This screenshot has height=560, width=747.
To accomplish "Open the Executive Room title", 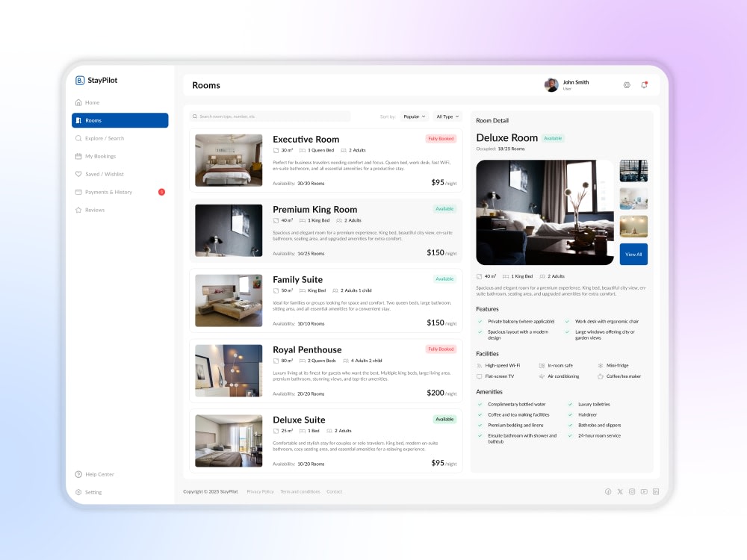I will tap(306, 140).
